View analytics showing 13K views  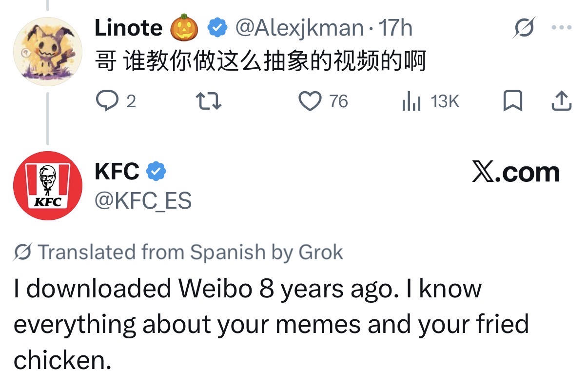click(411, 101)
